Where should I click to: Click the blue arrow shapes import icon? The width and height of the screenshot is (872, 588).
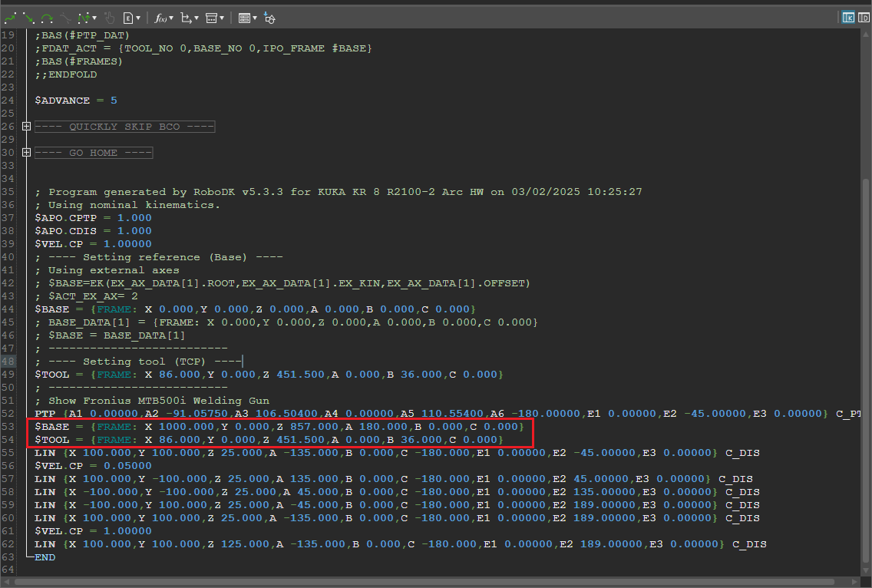[x=269, y=17]
